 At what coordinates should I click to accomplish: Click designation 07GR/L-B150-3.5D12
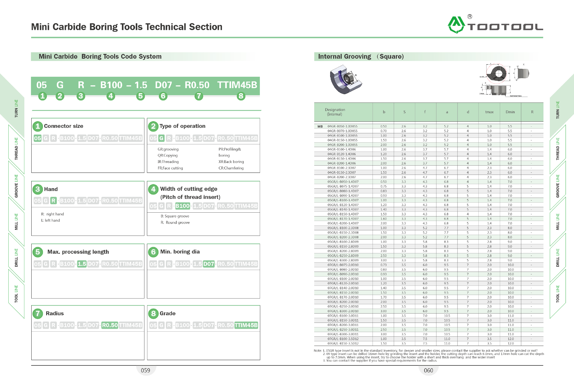pyautogui.click(x=343, y=343)
